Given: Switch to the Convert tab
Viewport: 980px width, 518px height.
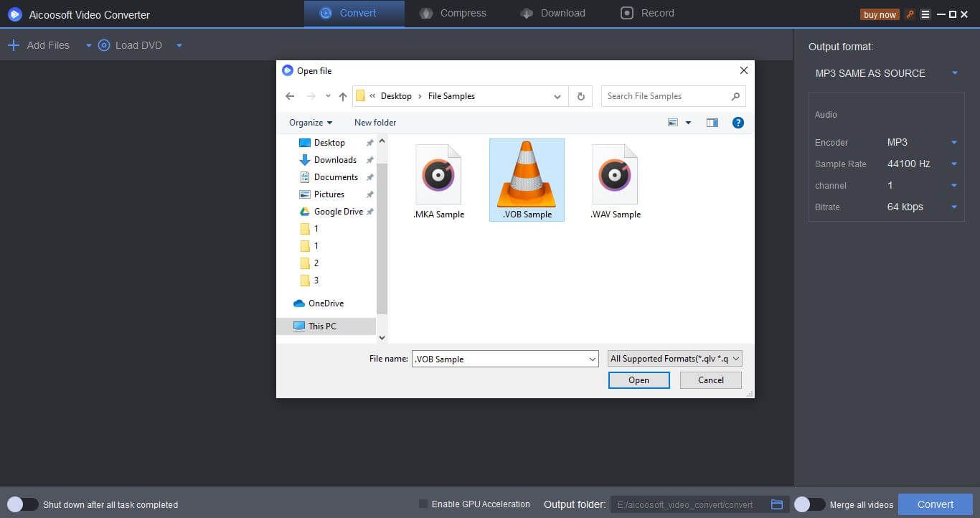Looking at the screenshot, I should point(354,14).
